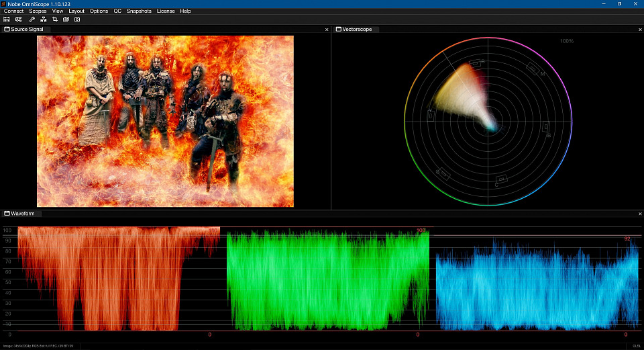Screen dimensions: 644x350
Task: Open the Options menu
Action: pos(99,11)
